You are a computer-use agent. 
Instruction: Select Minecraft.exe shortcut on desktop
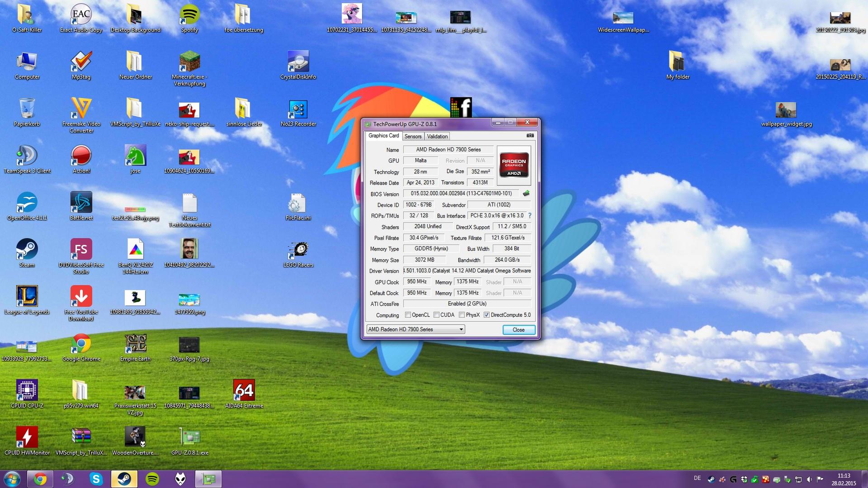click(190, 68)
